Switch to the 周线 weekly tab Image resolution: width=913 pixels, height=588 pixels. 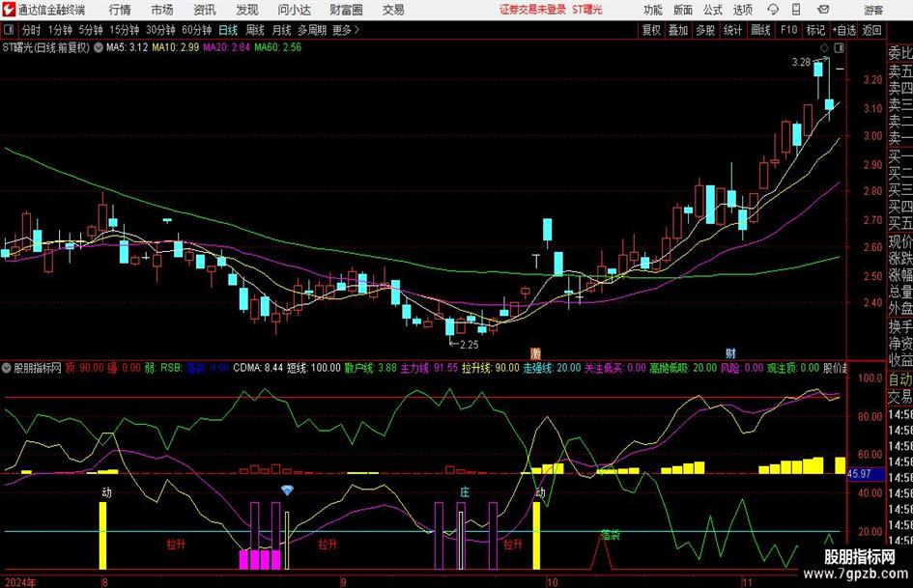254,30
